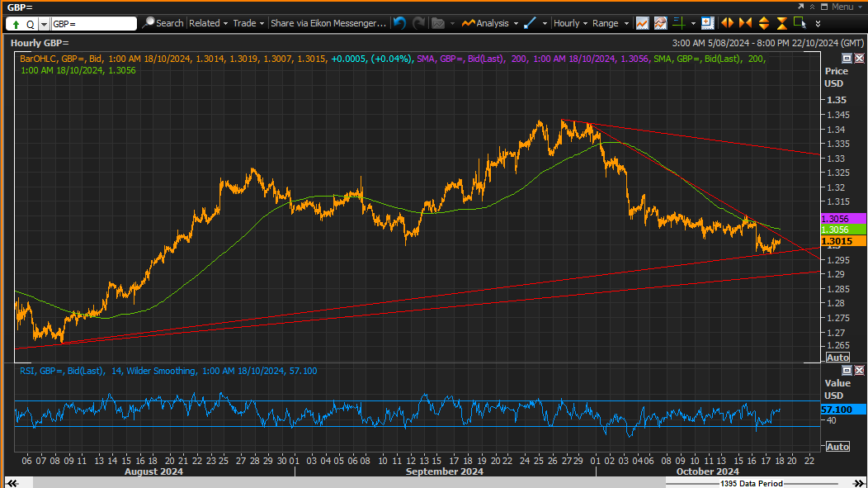Click the Price USD axis title
Viewport: 868px width, 488px height.
tap(836, 77)
